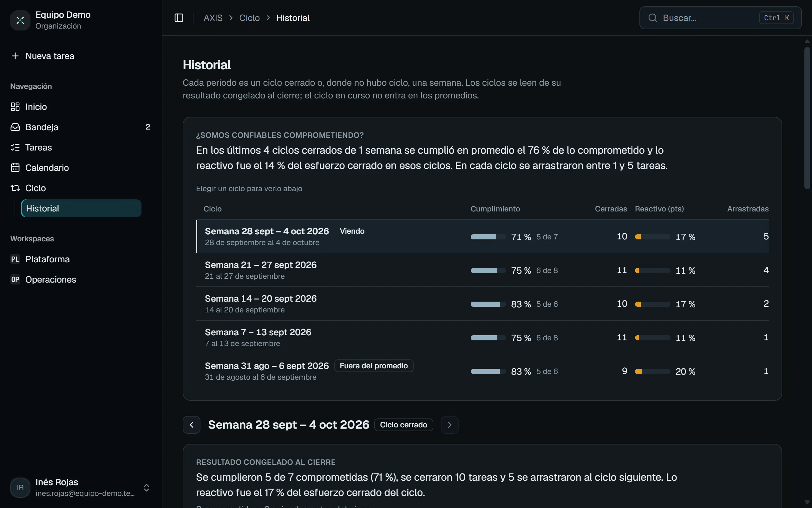Select the Semana 7 – 13 sept 2026 row
This screenshot has height=508, width=812.
[482, 337]
